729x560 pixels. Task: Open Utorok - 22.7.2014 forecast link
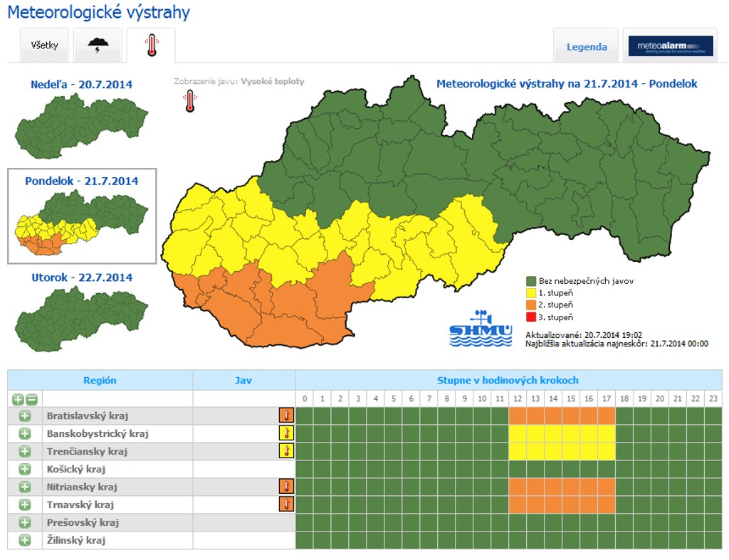pyautogui.click(x=81, y=278)
